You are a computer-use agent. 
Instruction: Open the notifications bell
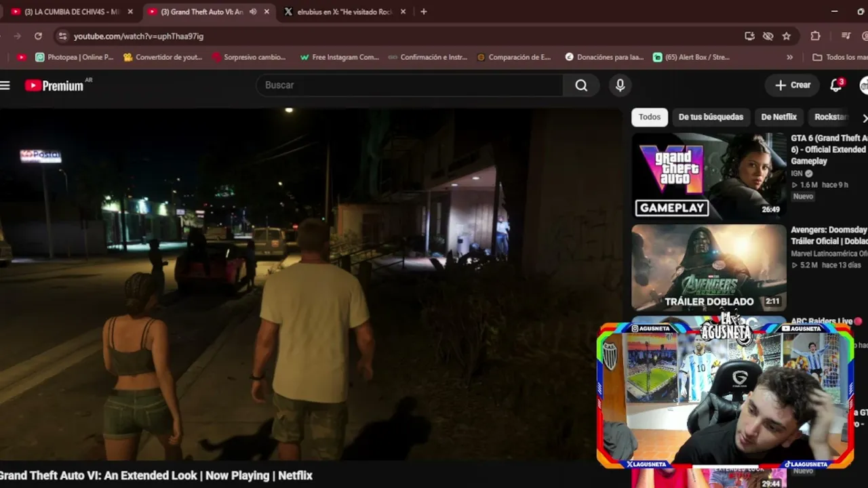click(836, 85)
